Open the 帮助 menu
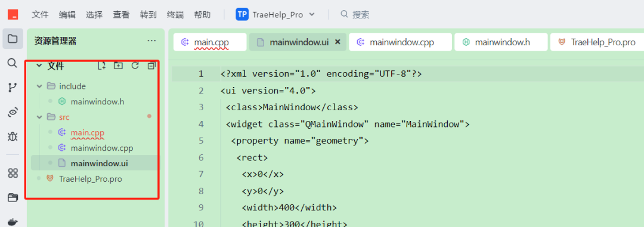Viewport: 644px width, 227px height. 202,15
